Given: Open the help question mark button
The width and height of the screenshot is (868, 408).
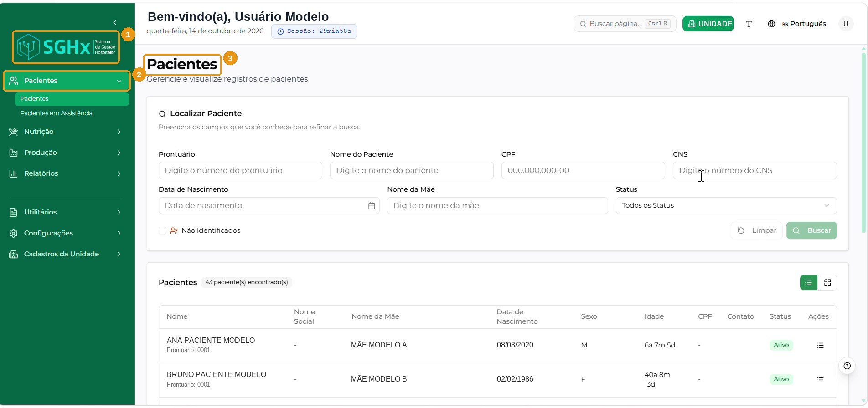Looking at the screenshot, I should pyautogui.click(x=847, y=366).
